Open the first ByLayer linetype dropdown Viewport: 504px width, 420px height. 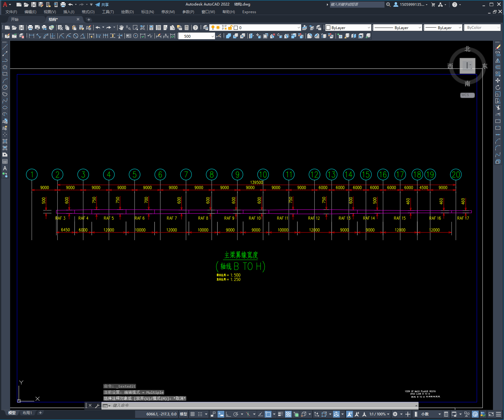398,28
